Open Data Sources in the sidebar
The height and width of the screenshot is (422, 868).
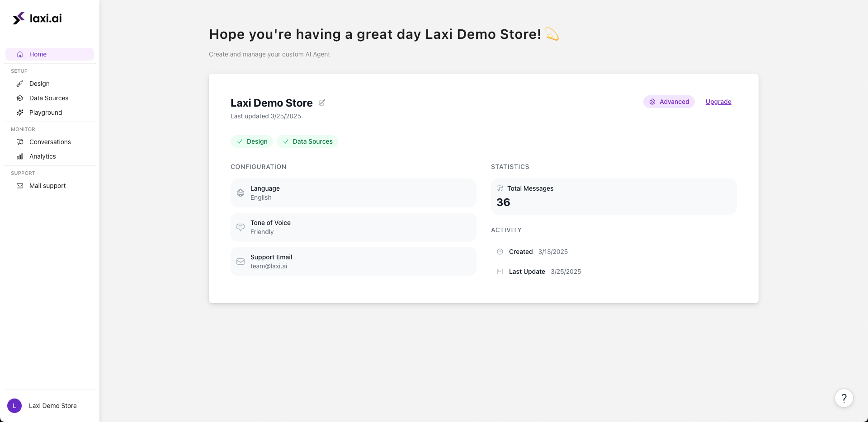click(x=49, y=98)
